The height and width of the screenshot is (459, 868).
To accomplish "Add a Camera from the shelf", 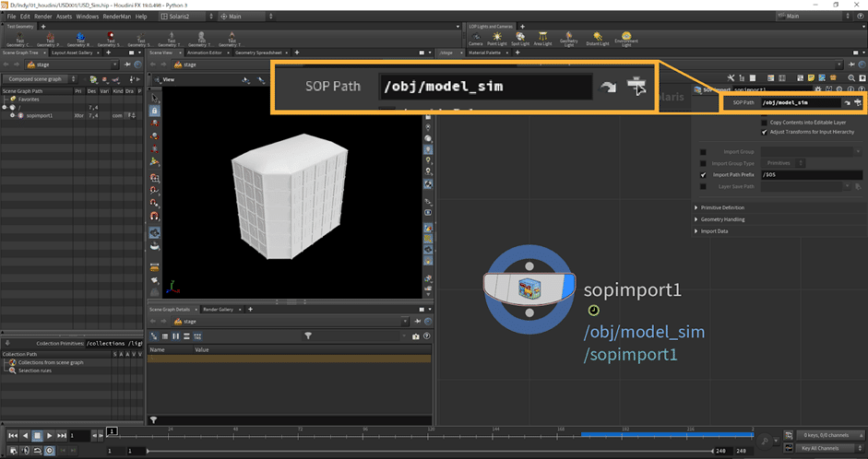I will pos(475,38).
